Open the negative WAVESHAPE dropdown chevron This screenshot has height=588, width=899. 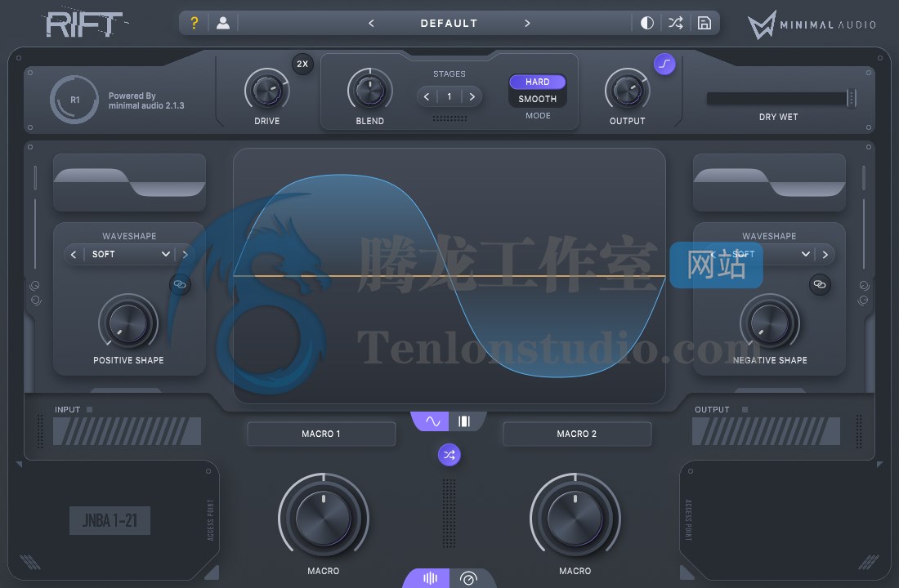(x=806, y=254)
